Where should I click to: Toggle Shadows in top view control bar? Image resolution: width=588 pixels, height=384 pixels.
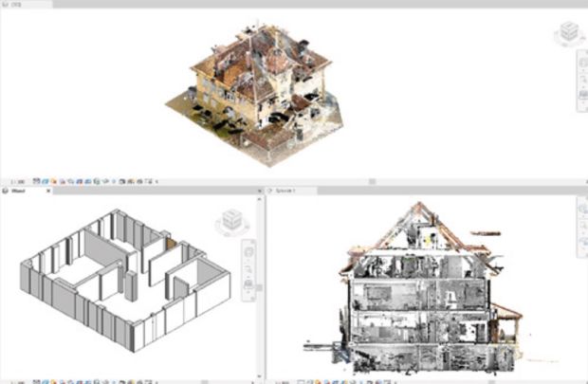[x=63, y=181]
